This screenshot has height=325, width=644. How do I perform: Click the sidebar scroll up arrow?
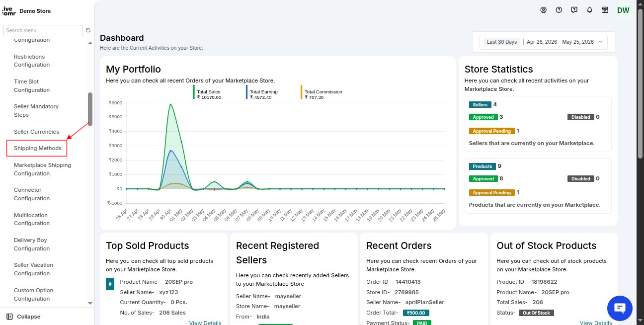coord(90,43)
